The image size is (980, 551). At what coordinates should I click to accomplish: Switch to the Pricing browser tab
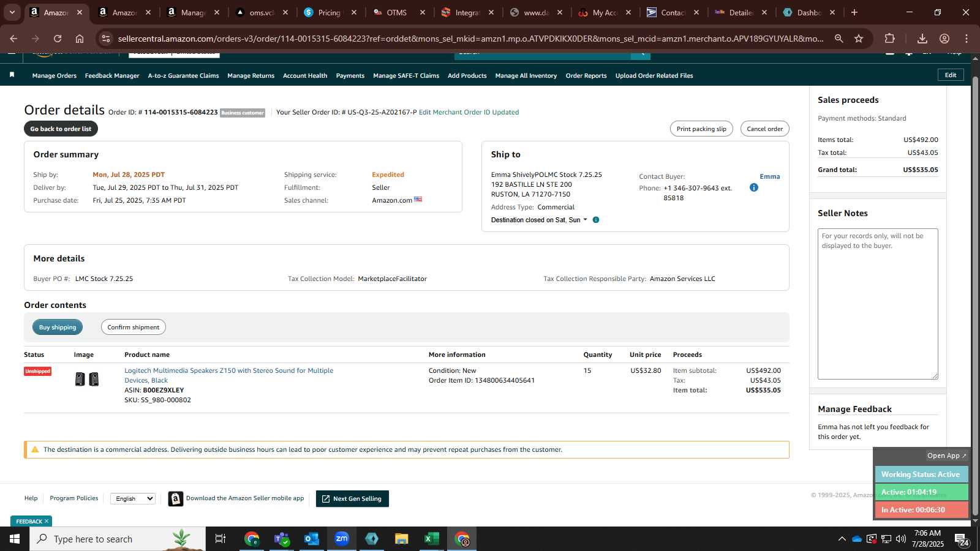330,12
